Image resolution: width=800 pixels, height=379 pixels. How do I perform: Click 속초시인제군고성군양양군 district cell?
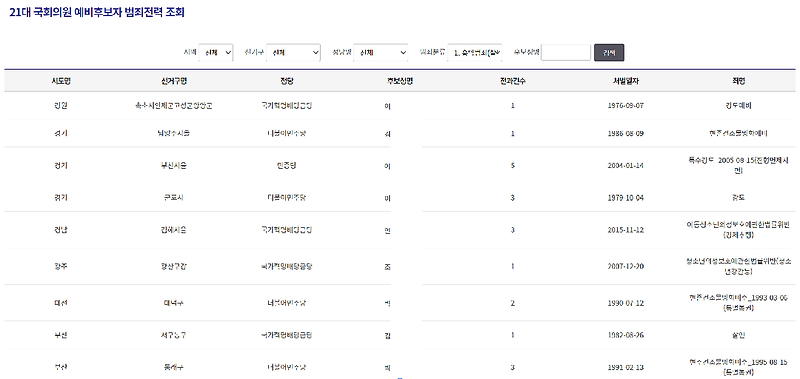(x=173, y=106)
